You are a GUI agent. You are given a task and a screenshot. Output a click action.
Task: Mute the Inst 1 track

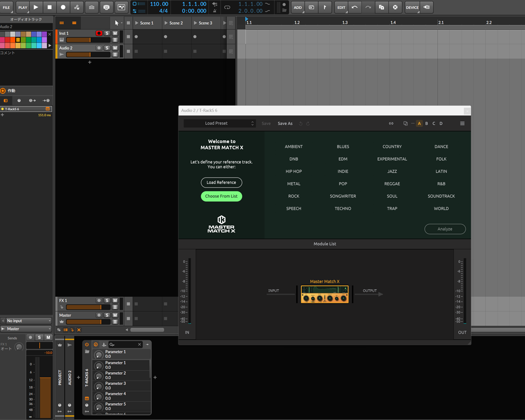(x=115, y=33)
